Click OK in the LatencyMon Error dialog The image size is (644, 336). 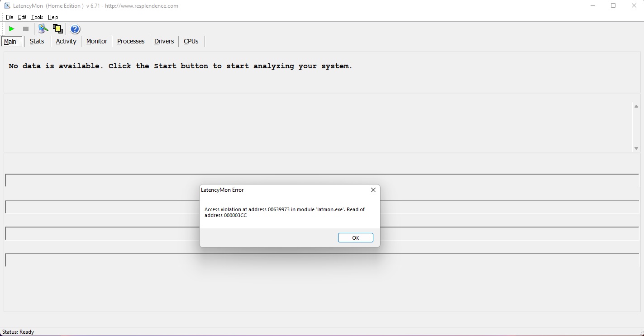(x=356, y=238)
